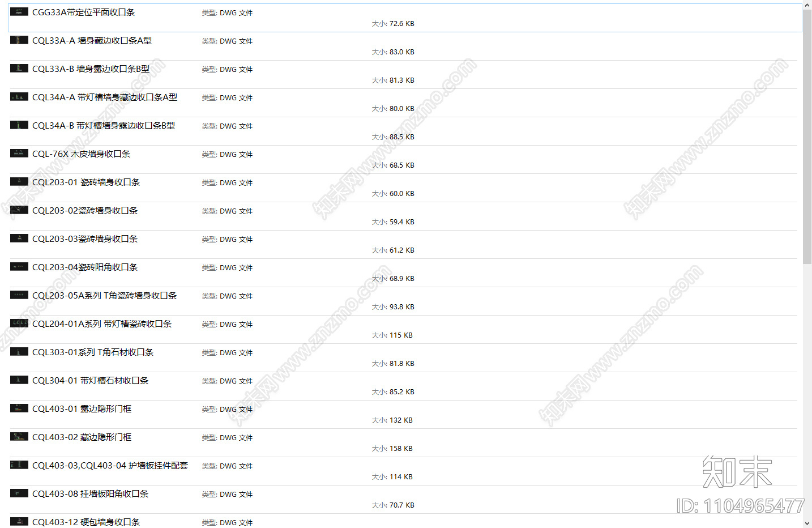Select file name CQL403-12 硬包墙身收口条
The width and height of the screenshot is (812, 528).
point(86,522)
